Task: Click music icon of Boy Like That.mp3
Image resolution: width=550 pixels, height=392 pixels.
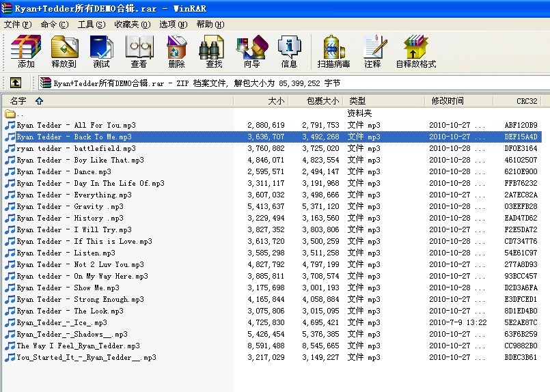Action: [x=10, y=160]
